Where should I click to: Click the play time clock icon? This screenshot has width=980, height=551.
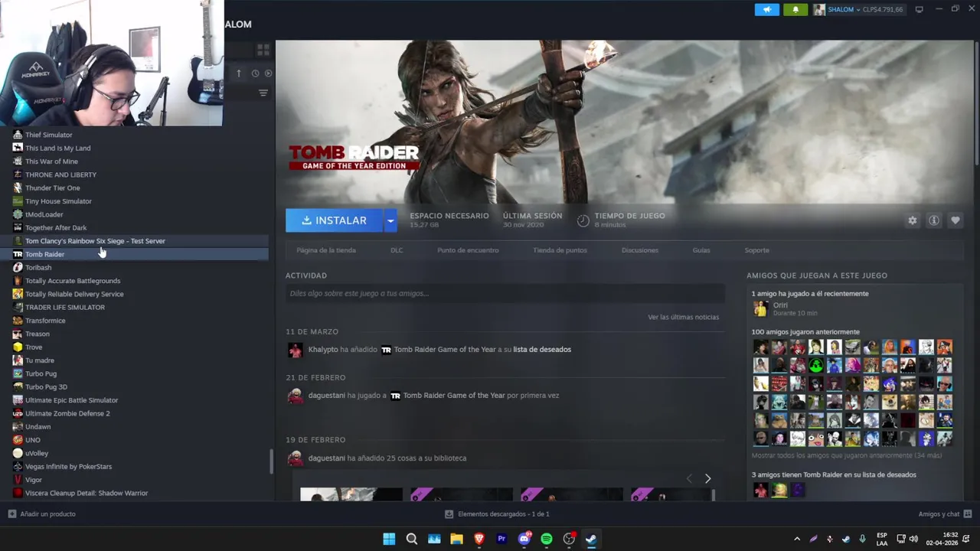tap(583, 220)
